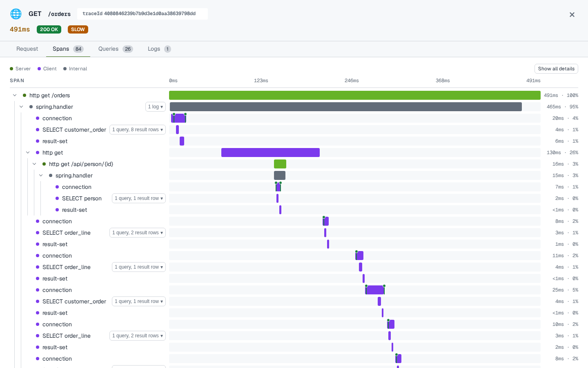Close the trace detail panel

click(572, 15)
